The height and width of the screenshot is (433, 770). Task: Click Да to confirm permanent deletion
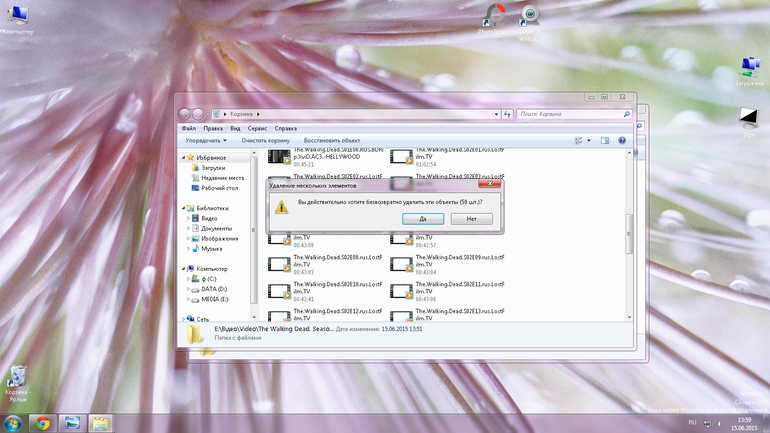point(423,218)
